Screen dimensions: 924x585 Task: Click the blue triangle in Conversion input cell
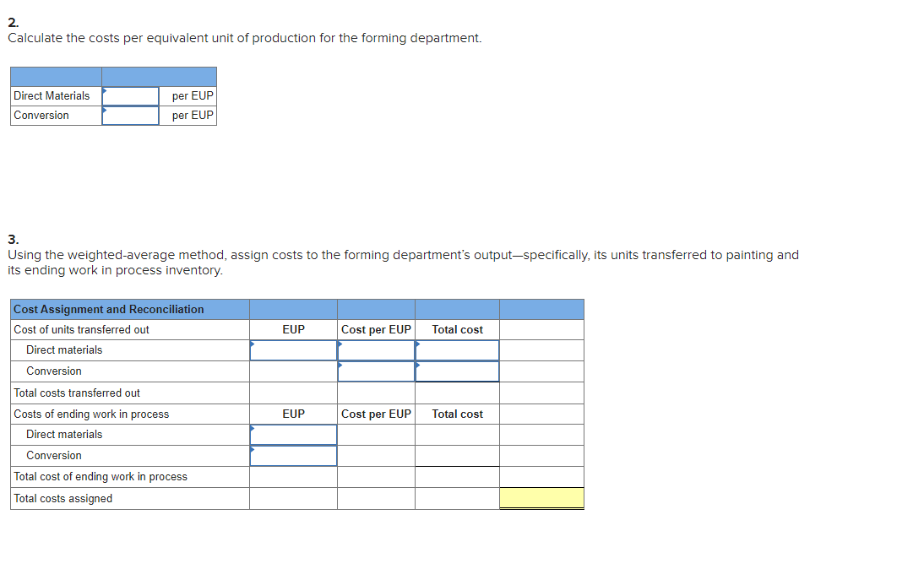105,111
